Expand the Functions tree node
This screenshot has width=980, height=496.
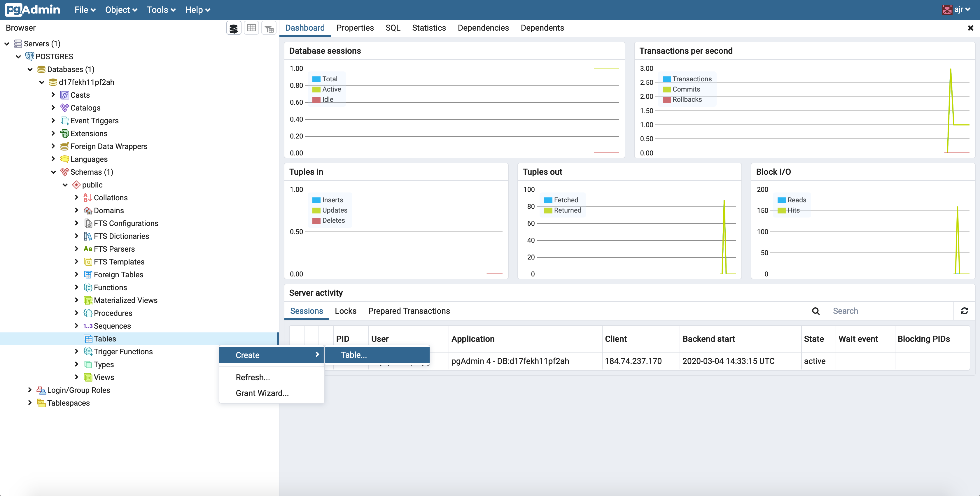[76, 287]
